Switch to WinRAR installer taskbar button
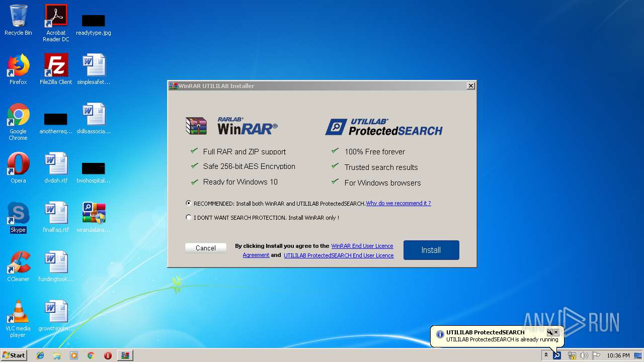This screenshot has height=362, width=644. click(125, 355)
